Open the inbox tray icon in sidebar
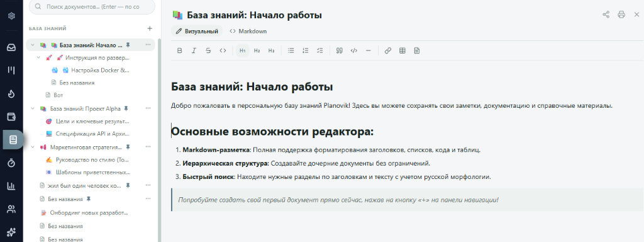 [x=11, y=47]
